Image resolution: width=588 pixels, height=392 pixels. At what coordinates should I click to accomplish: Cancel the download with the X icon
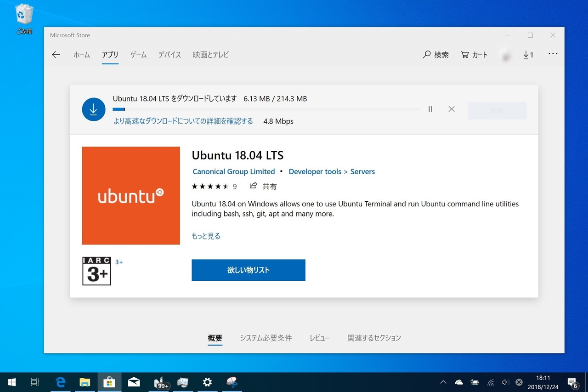[451, 109]
